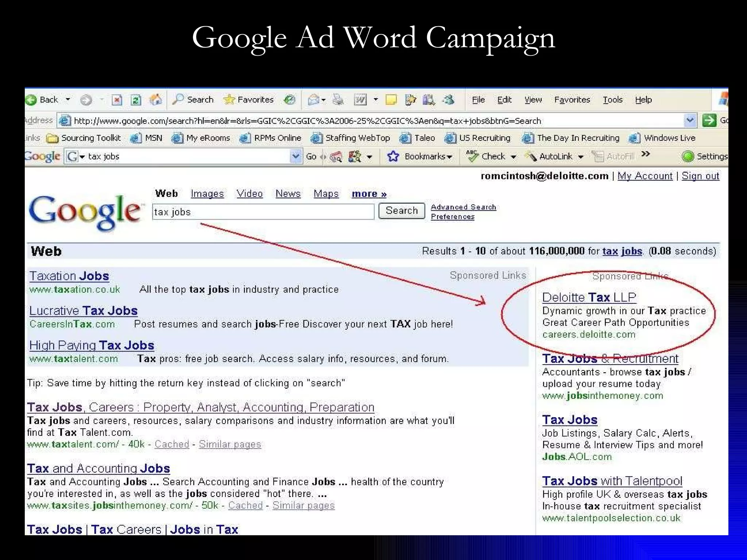Switch to Images search tab
Viewport: 747px width, 560px height.
coord(207,194)
